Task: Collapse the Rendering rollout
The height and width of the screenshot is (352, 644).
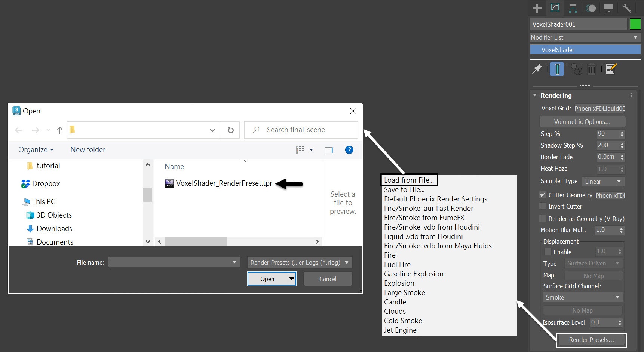Action: [535, 95]
